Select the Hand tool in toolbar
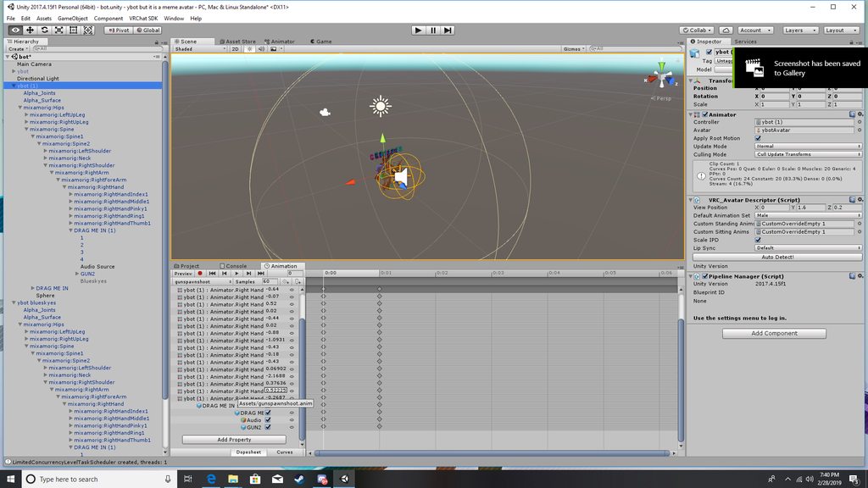The width and height of the screenshot is (868, 488). tap(15, 30)
